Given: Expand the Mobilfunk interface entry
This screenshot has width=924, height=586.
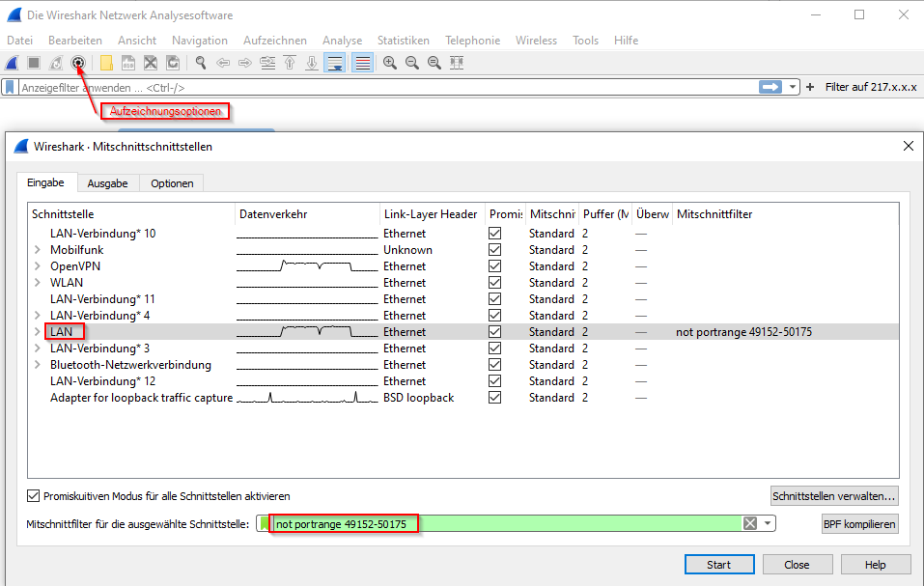Looking at the screenshot, I should (38, 250).
